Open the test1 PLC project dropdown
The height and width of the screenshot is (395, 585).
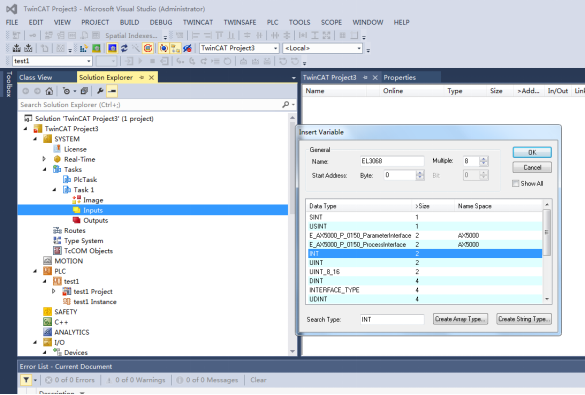pos(88,61)
